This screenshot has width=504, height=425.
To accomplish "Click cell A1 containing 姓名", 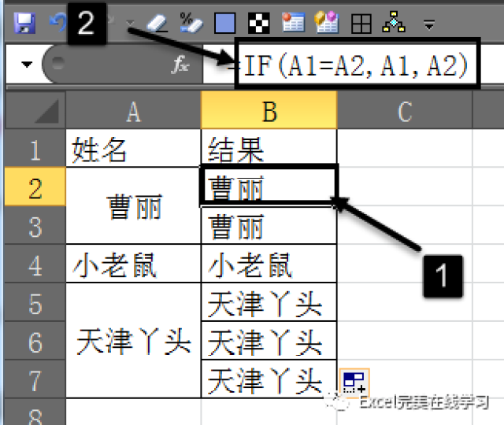I will pyautogui.click(x=133, y=148).
